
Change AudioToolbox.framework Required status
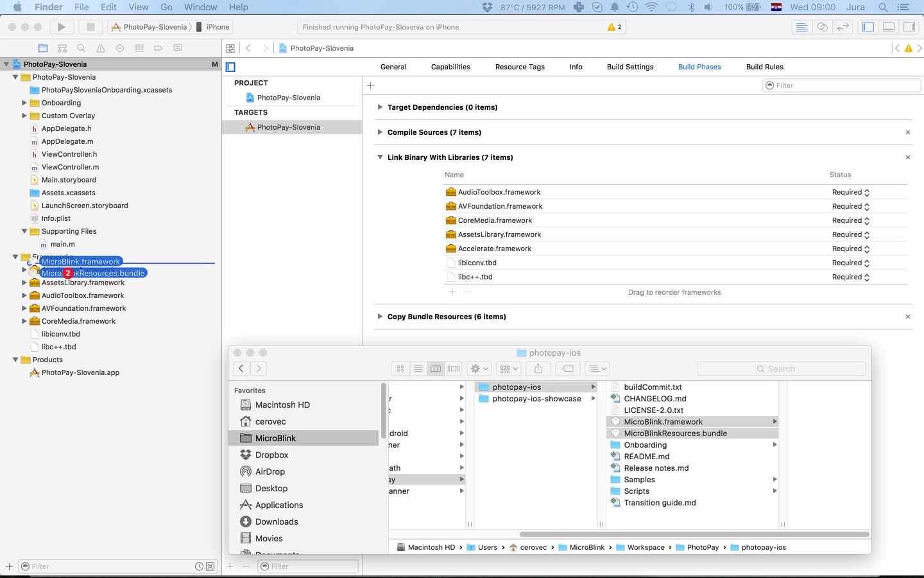851,192
